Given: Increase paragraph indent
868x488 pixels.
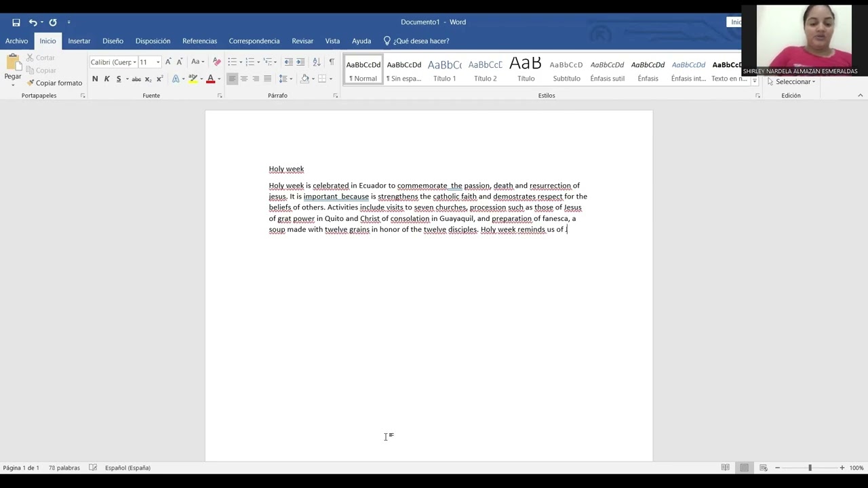Looking at the screenshot, I should click(300, 62).
